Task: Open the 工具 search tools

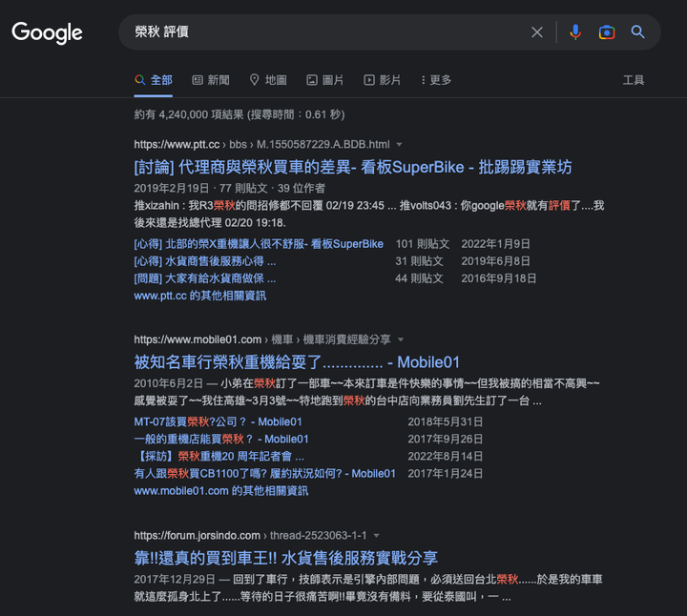Action: pyautogui.click(x=634, y=80)
